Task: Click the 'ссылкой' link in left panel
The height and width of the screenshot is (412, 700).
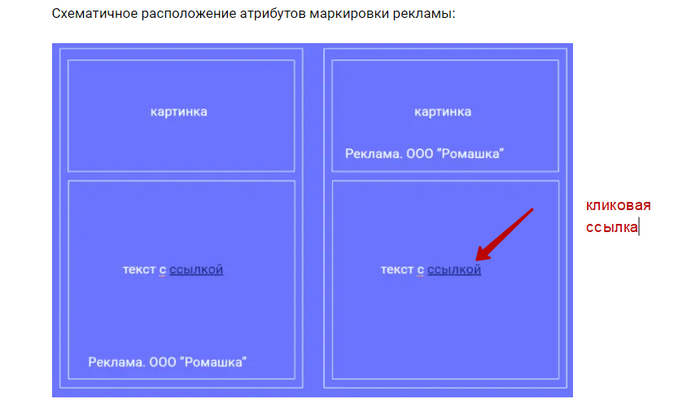Action: pyautogui.click(x=196, y=270)
